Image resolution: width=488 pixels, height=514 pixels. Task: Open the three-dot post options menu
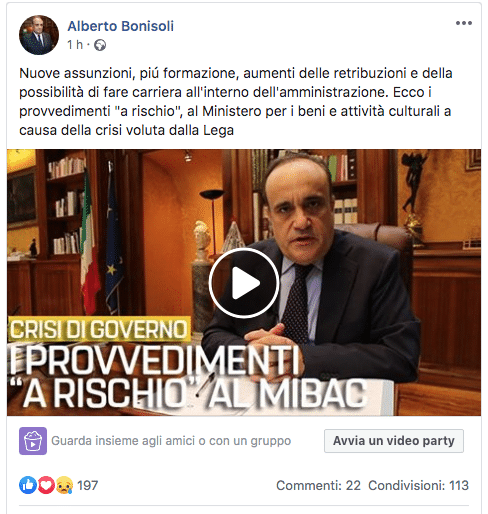(x=464, y=23)
